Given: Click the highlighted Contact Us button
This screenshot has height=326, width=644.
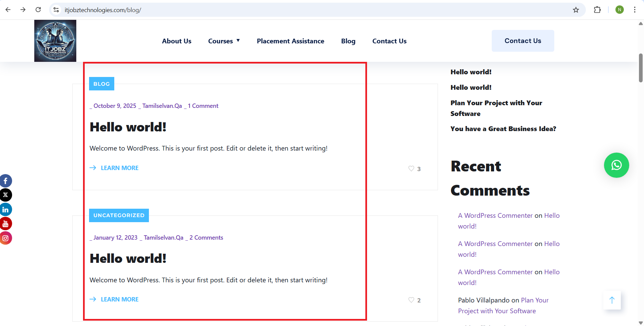Looking at the screenshot, I should coord(523,41).
